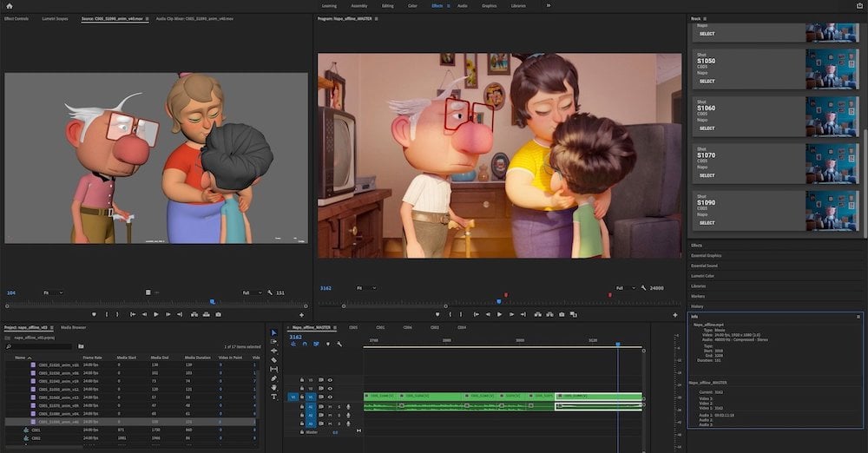Toggle visibility eye of track V3
The height and width of the screenshot is (453, 868).
(x=330, y=380)
